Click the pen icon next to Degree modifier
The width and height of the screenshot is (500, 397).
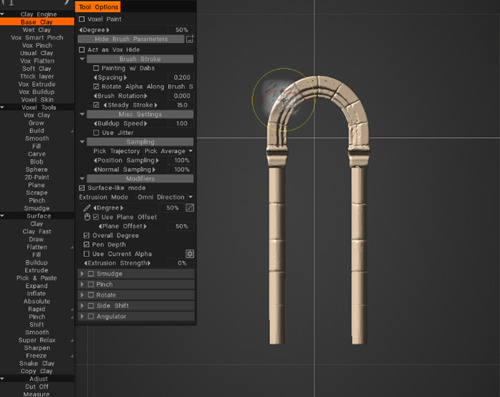(x=87, y=208)
